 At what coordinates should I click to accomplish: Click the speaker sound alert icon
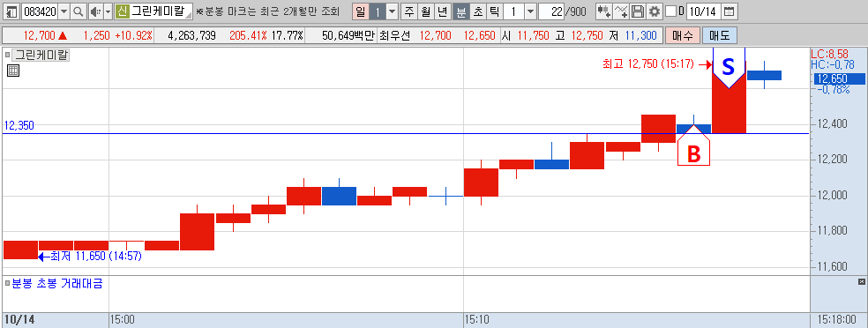pyautogui.click(x=96, y=11)
